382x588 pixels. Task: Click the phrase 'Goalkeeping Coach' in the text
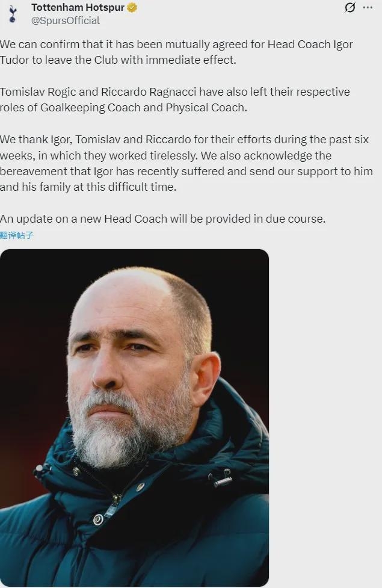[x=90, y=108]
